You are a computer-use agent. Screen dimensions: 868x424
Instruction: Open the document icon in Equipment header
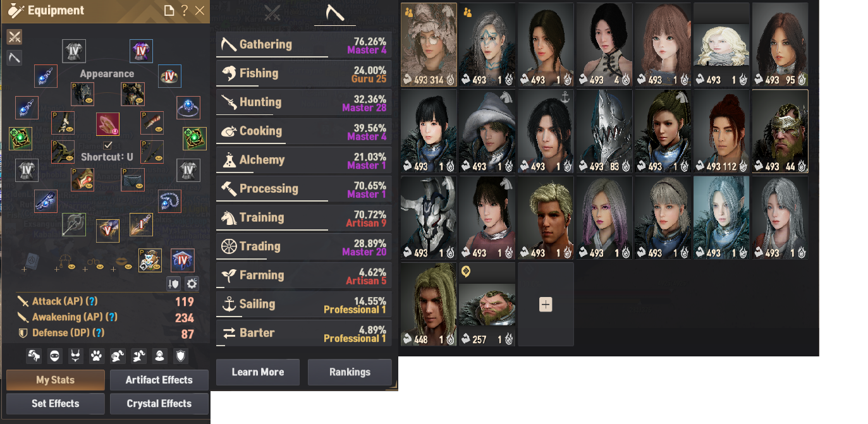point(169,11)
